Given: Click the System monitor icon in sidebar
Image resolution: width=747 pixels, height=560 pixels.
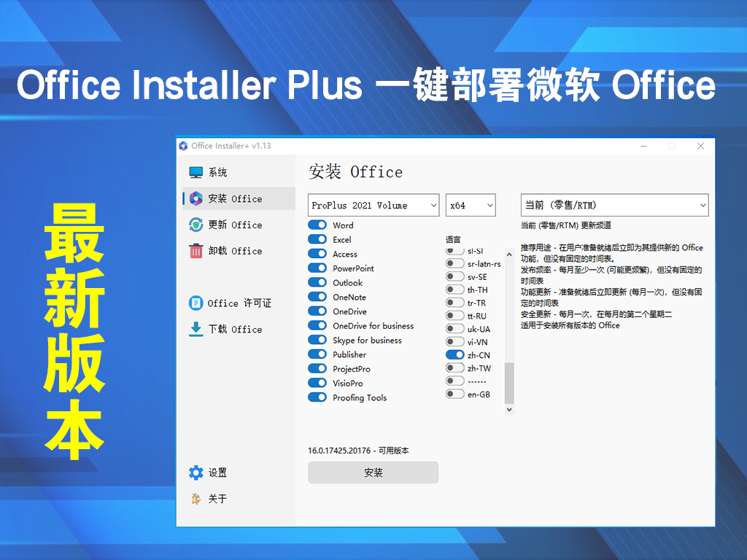Looking at the screenshot, I should click(x=196, y=172).
